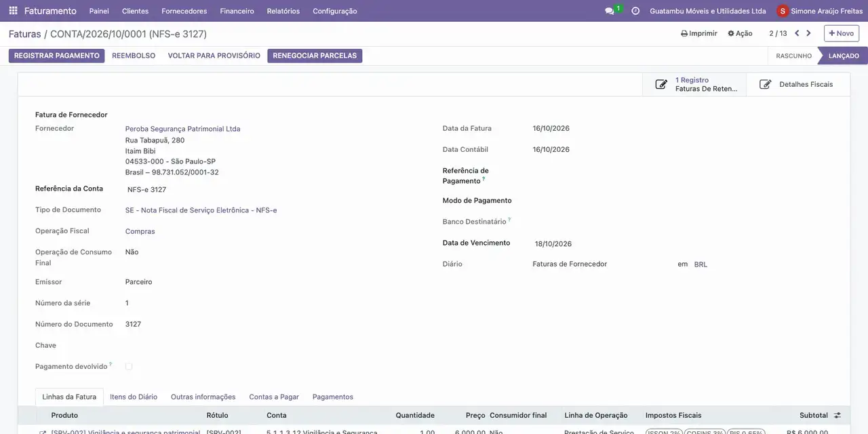Click the Reembolso button

pyautogui.click(x=134, y=56)
